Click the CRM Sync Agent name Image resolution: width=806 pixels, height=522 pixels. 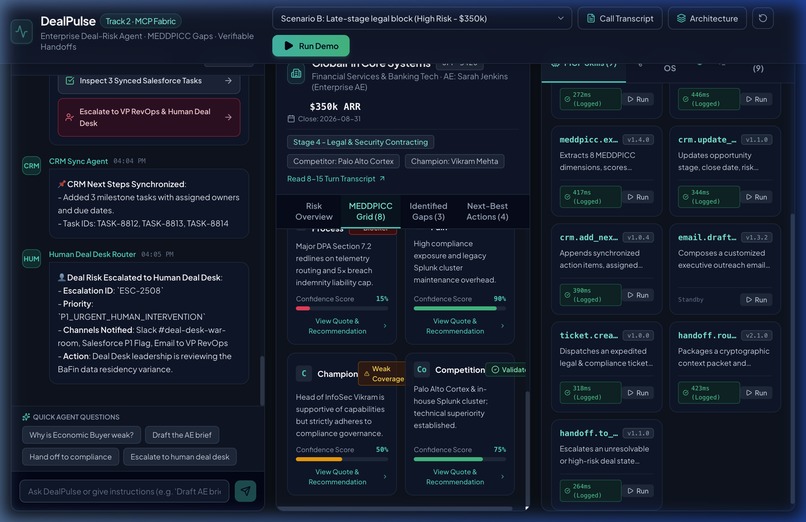pyautogui.click(x=78, y=161)
